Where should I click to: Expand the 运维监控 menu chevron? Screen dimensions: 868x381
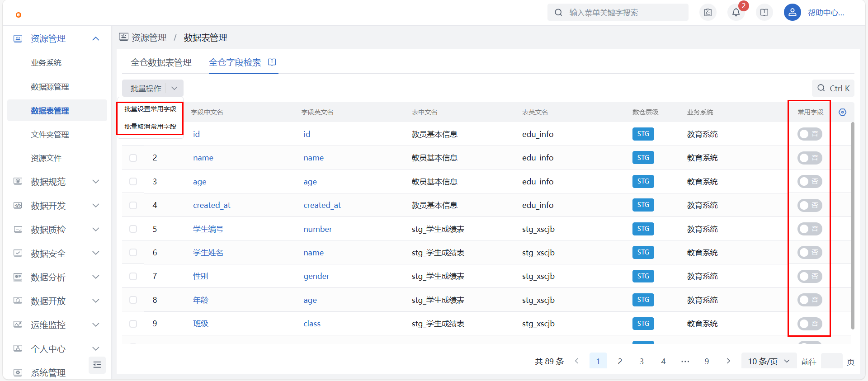pyautogui.click(x=96, y=325)
